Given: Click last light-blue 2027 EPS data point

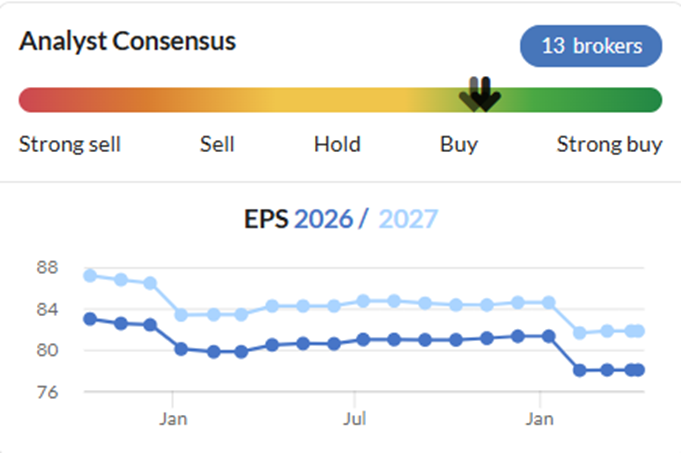Looking at the screenshot, I should tap(638, 331).
